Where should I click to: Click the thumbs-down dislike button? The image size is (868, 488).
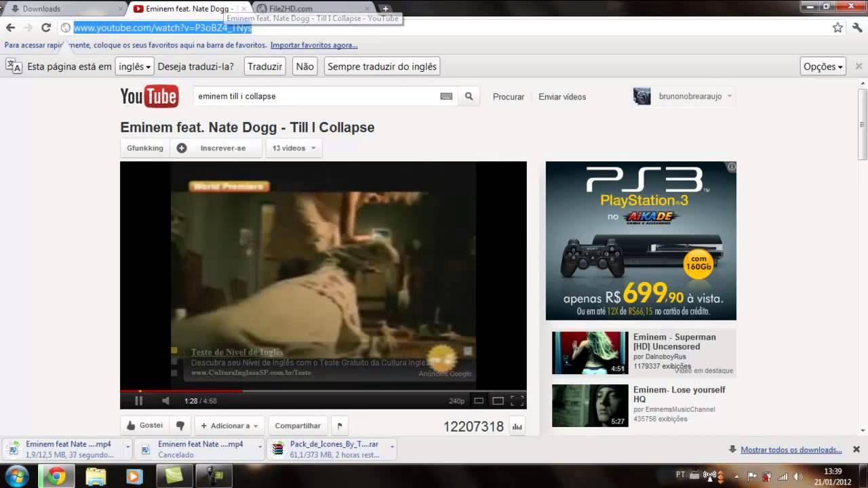180,426
